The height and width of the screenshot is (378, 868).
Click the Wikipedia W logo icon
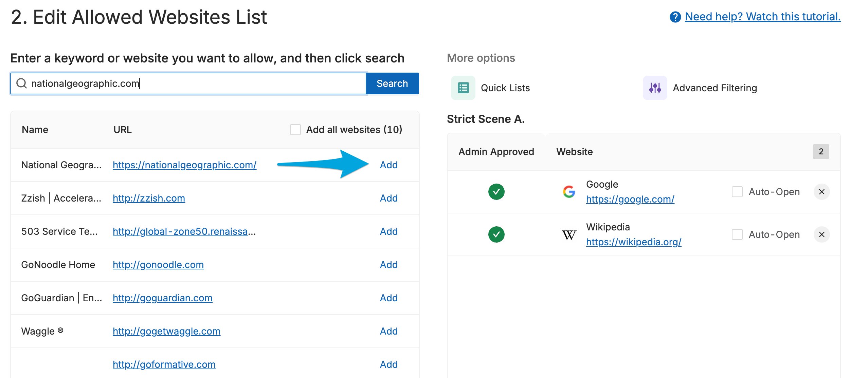[x=569, y=234]
